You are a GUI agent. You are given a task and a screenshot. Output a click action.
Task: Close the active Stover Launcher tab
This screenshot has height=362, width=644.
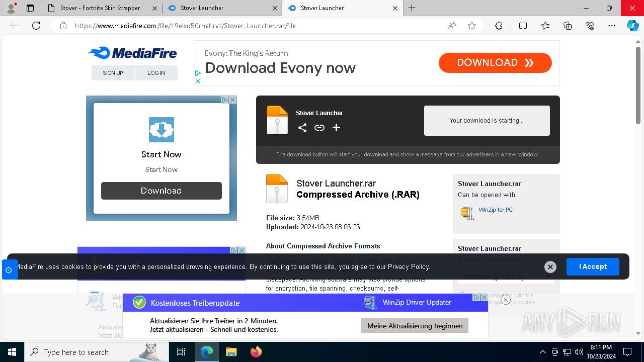[395, 8]
